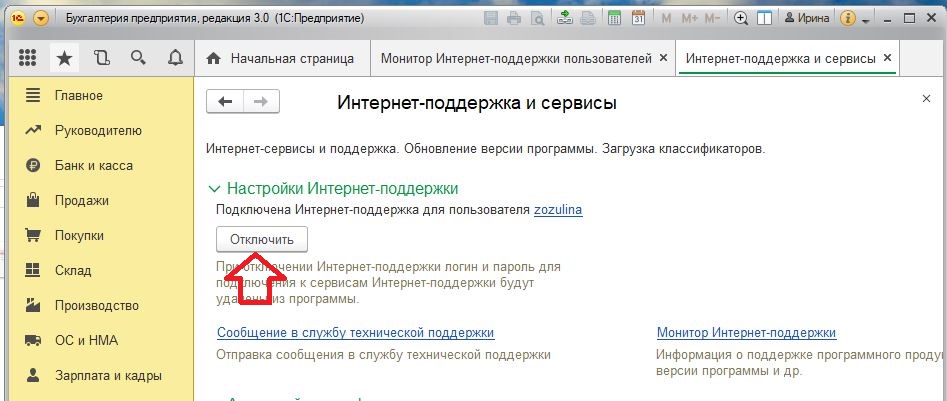This screenshot has height=401, width=947.
Task: Expand the arrow next to info icon
Action: [868, 18]
